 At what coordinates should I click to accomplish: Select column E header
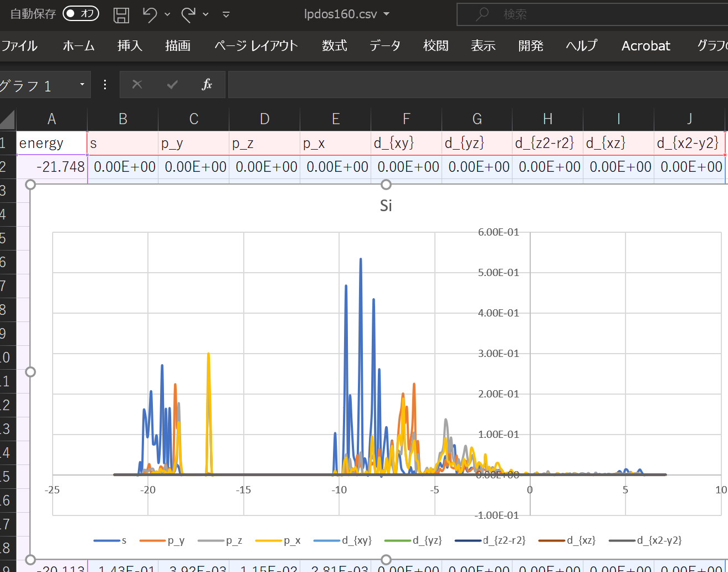[x=335, y=119]
